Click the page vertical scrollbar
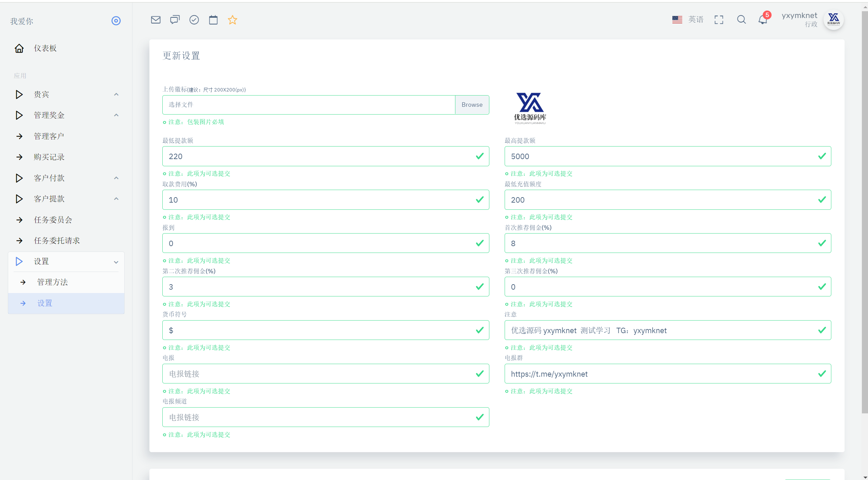Screen dimensions: 868x480 click(865, 211)
